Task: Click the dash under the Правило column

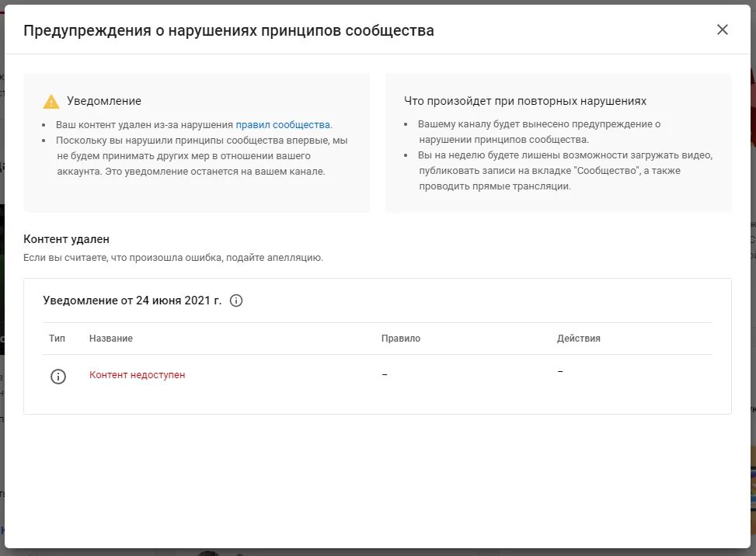Action: pos(385,374)
